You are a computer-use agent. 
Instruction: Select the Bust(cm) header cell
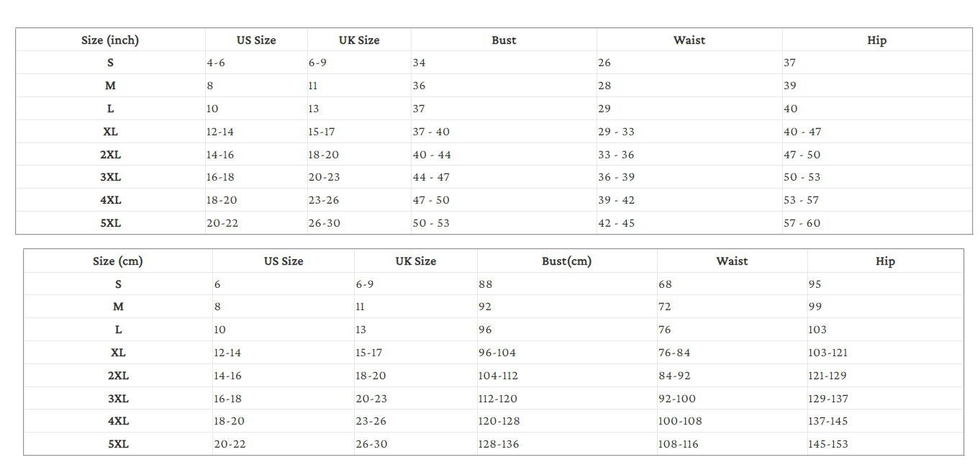[566, 261]
